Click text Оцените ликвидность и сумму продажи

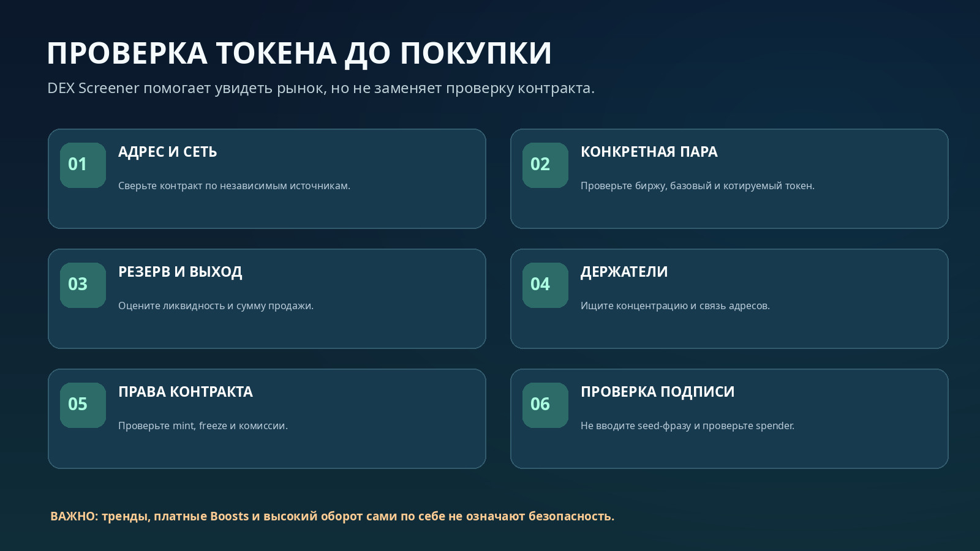tap(216, 305)
